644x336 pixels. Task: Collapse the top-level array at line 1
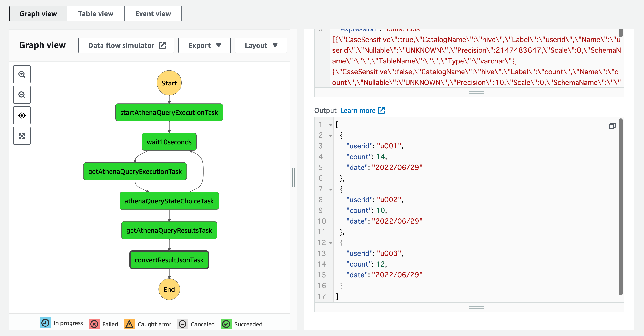(x=331, y=125)
